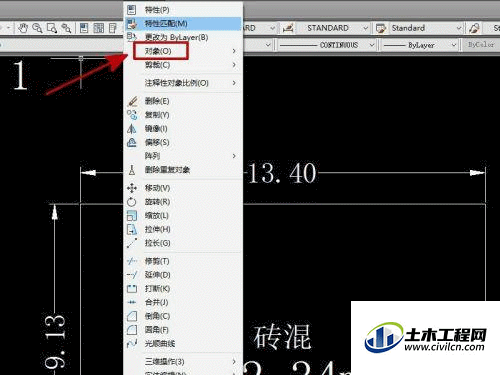Click the table style icon right of Standard
Image resolution: width=500 pixels, height=375 pixels.
474,28
